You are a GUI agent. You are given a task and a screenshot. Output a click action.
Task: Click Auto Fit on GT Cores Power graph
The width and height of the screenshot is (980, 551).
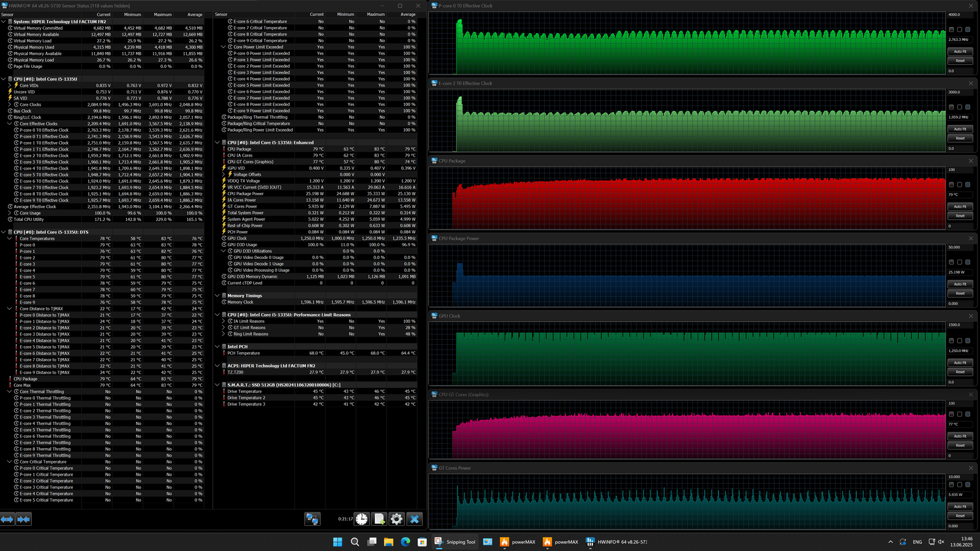[960, 506]
